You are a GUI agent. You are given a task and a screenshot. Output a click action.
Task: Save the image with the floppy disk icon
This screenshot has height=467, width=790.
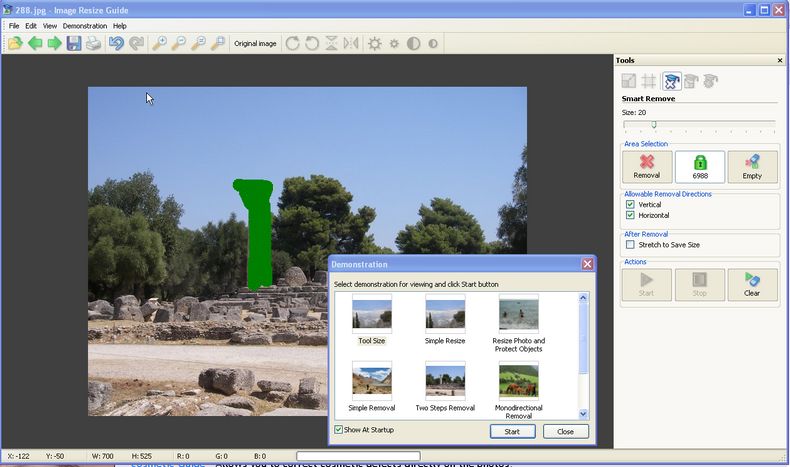(74, 44)
